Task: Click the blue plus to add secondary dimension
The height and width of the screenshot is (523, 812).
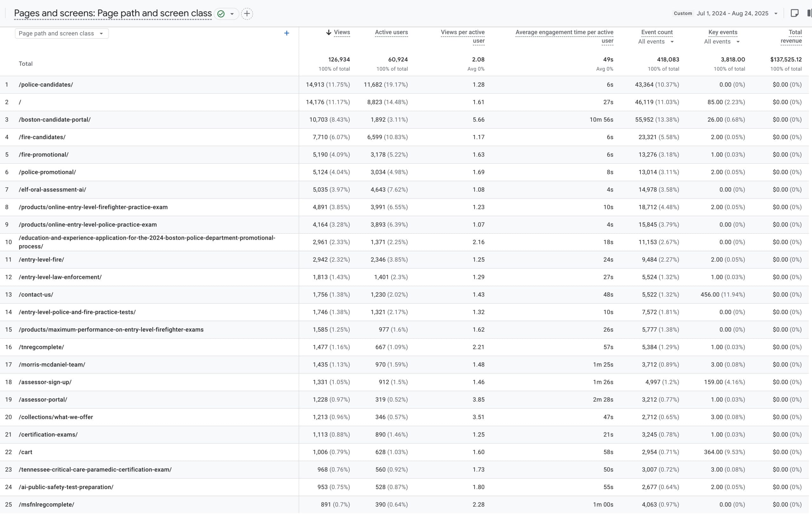Action: (x=286, y=33)
